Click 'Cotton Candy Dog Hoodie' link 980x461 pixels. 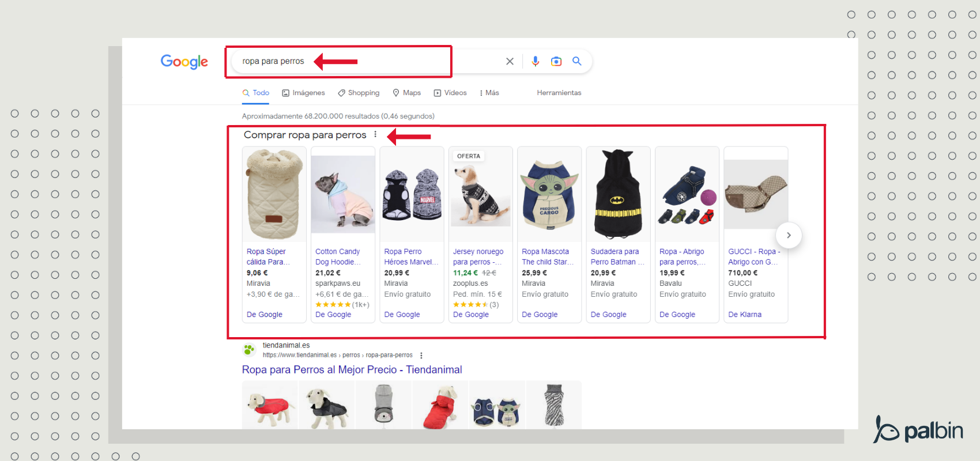[x=338, y=257]
